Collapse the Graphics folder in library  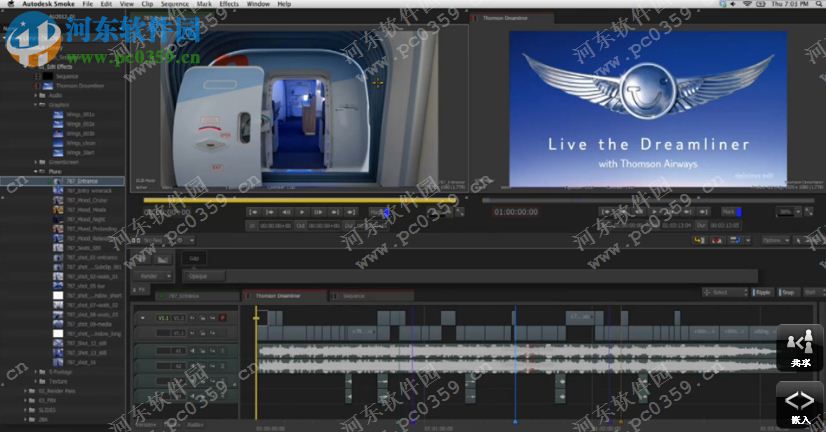pos(36,105)
